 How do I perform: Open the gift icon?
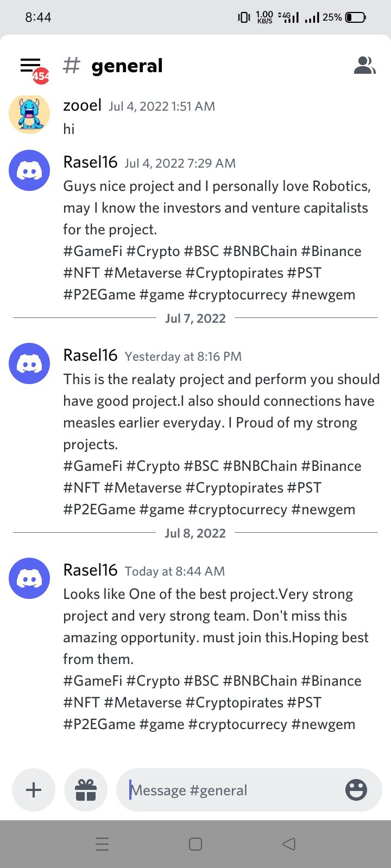[x=86, y=790]
